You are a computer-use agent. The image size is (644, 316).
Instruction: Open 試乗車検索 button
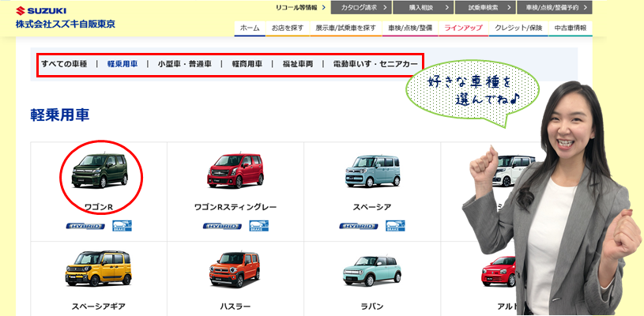click(x=485, y=7)
